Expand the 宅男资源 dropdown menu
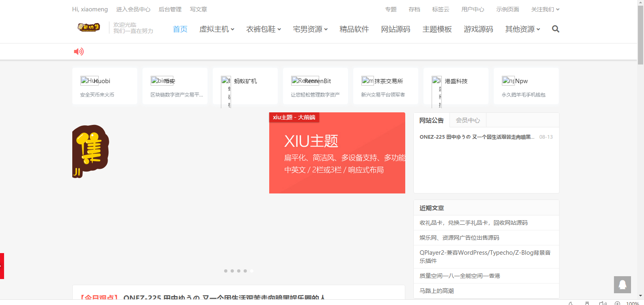The height and width of the screenshot is (305, 644). pos(310,29)
